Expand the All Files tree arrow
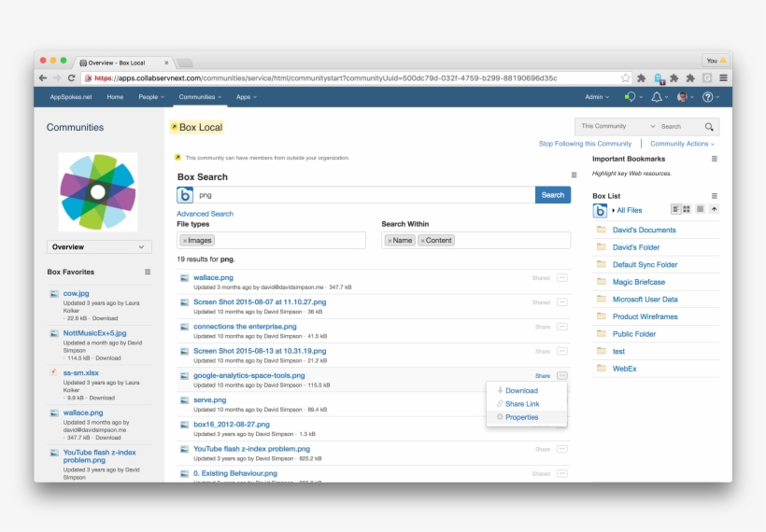 (614, 210)
